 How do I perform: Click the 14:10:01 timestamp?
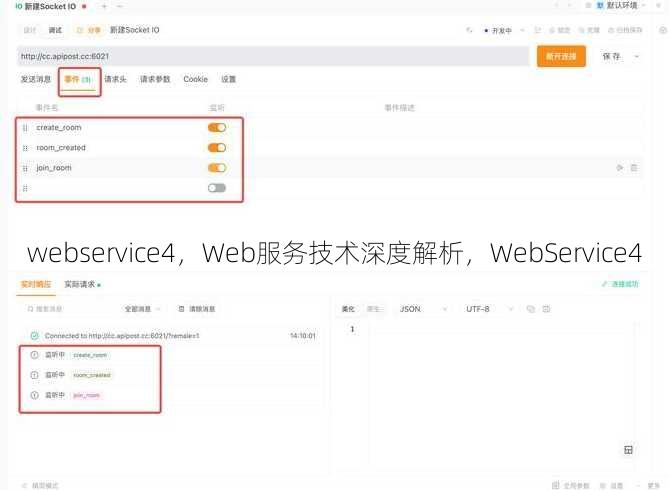303,336
